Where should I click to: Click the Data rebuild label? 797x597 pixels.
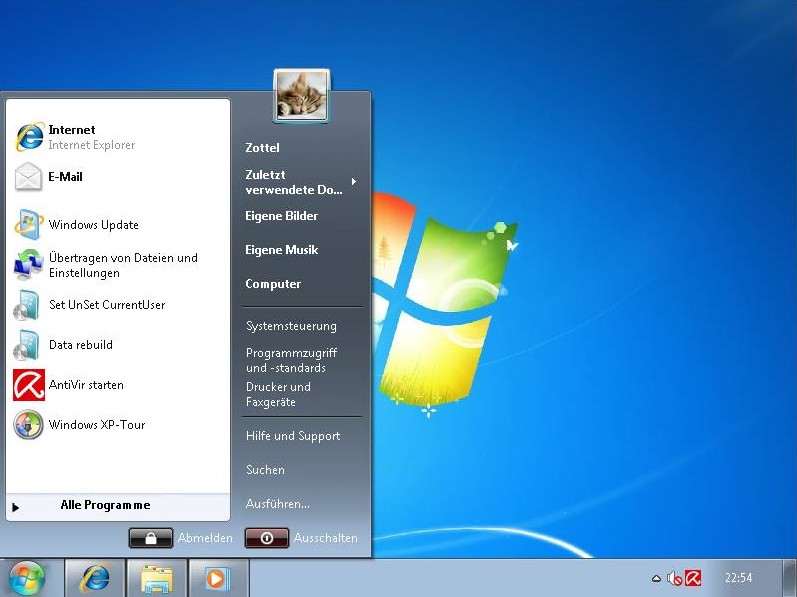coord(81,344)
